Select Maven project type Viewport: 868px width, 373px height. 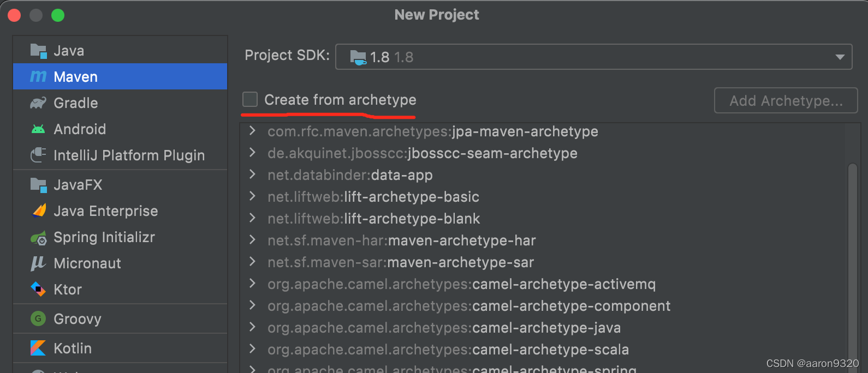click(120, 76)
